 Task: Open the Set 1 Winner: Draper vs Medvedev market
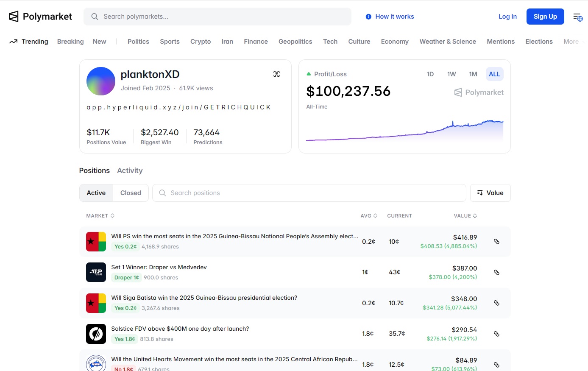tap(159, 268)
